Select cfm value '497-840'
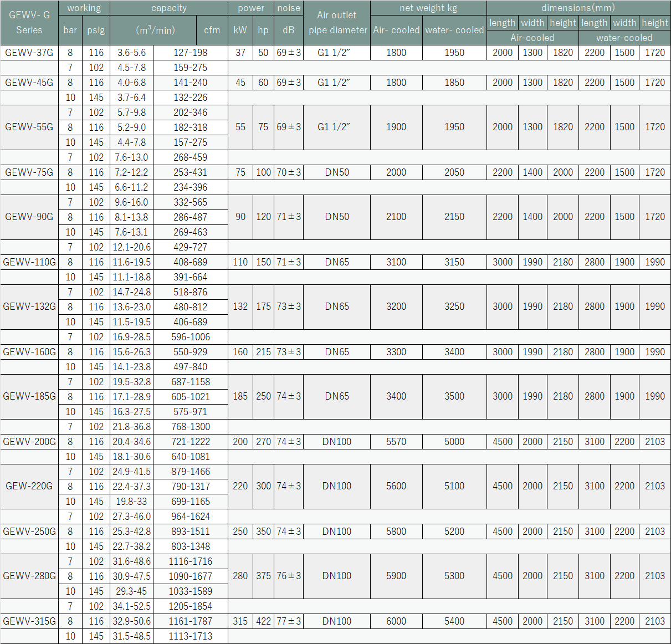 (191, 367)
